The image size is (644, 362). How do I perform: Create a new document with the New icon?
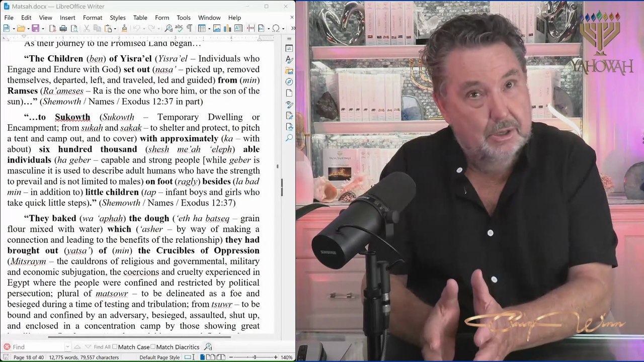coord(6,29)
